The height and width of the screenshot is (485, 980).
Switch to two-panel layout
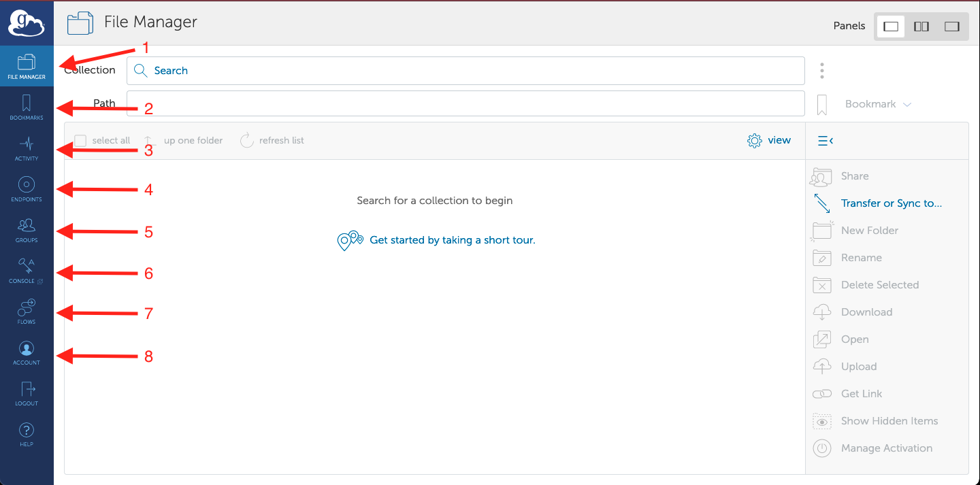[921, 27]
